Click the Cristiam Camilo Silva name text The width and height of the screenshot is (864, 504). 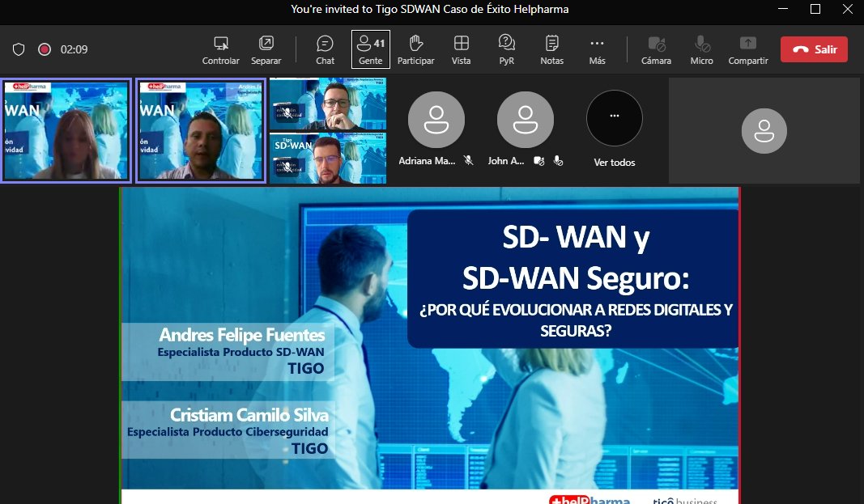coord(249,415)
